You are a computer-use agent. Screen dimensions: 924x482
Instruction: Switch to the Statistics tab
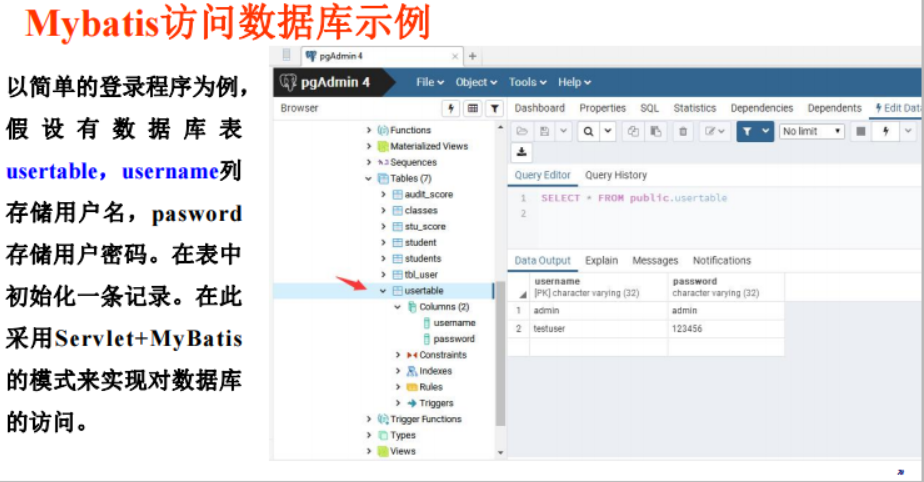pos(695,108)
